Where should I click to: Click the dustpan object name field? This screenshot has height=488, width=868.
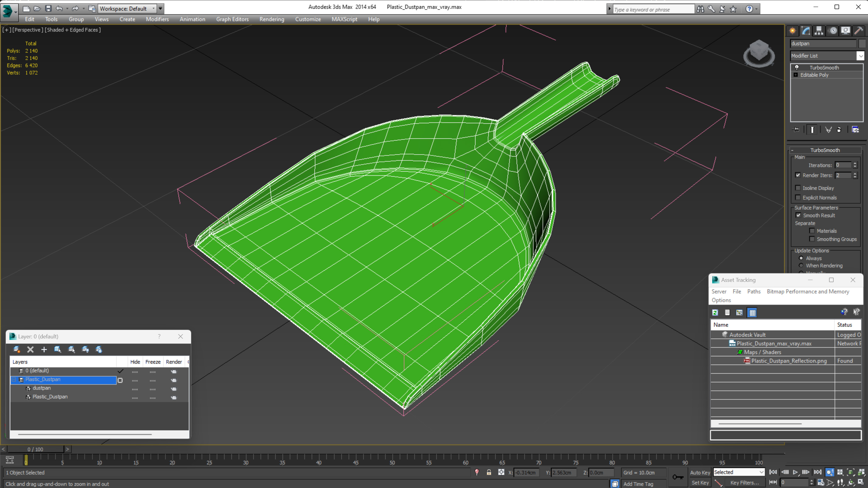pos(823,43)
